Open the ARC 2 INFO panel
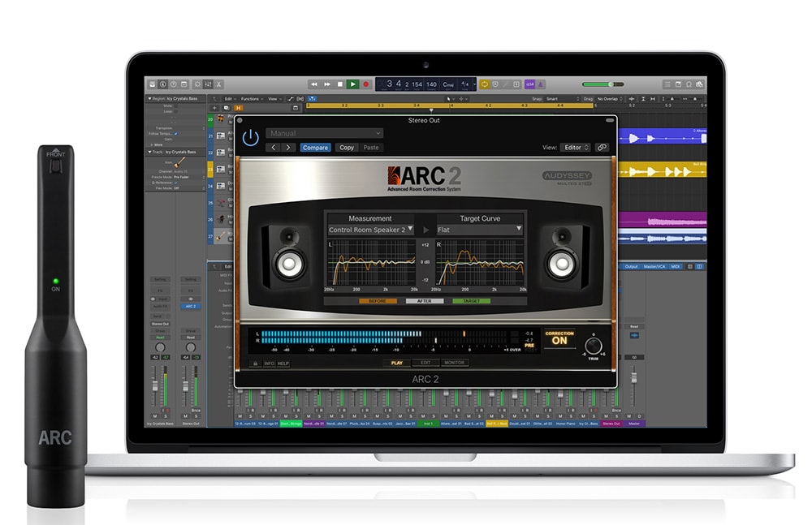This screenshot has width=812, height=525. (x=270, y=364)
